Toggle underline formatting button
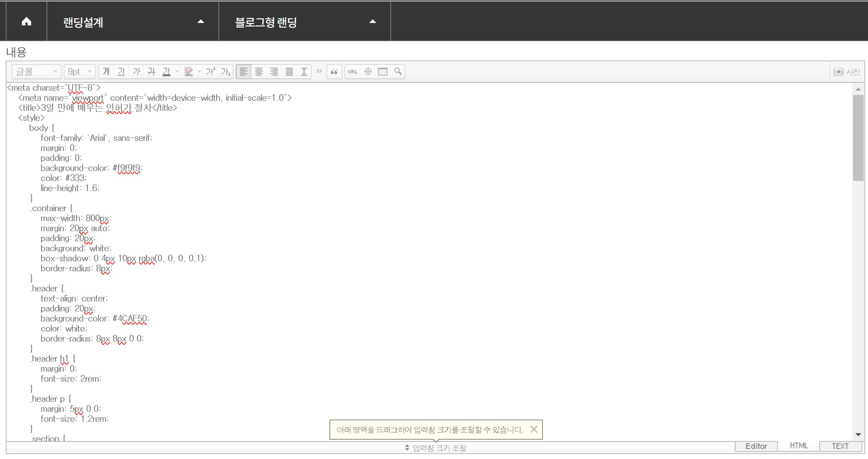Image resolution: width=868 pixels, height=459 pixels. (x=121, y=72)
